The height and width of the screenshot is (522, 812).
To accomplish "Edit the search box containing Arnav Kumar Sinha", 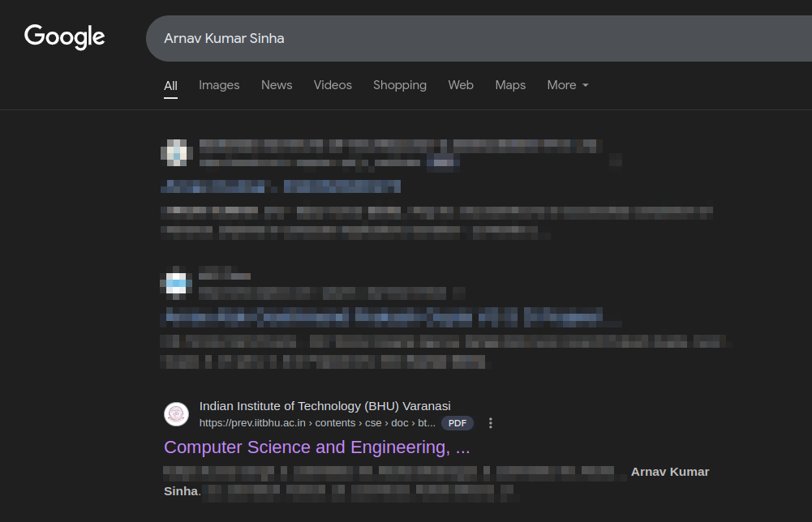I will (x=479, y=38).
